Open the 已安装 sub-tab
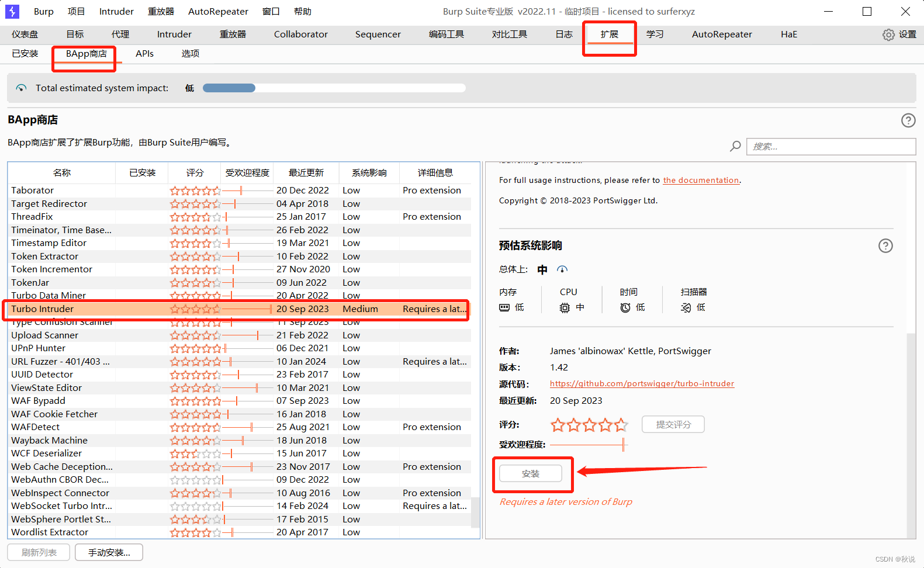924x568 pixels. coord(25,53)
